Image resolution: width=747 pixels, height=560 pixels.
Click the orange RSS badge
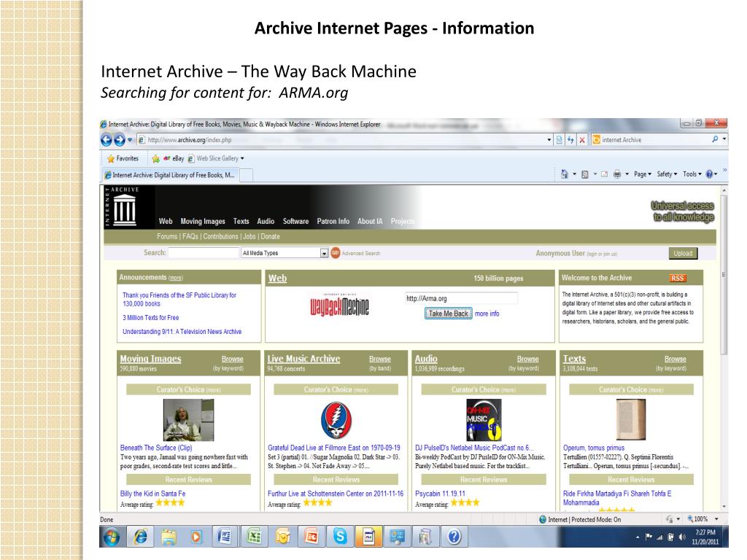point(678,278)
